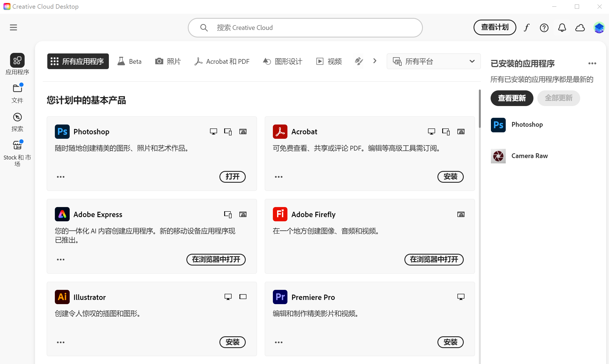Screen dimensions: 609x364
Task: Click the Adobe Firefly card title
Action: (313, 214)
